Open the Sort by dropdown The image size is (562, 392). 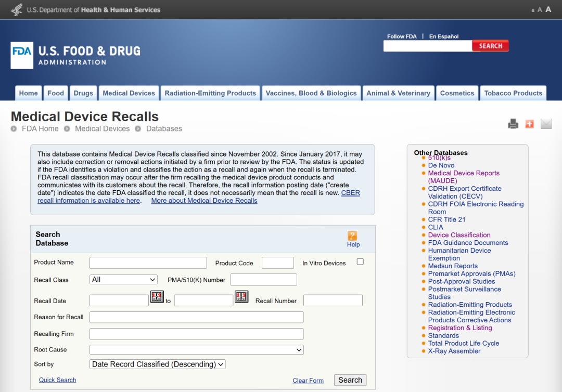pyautogui.click(x=157, y=364)
